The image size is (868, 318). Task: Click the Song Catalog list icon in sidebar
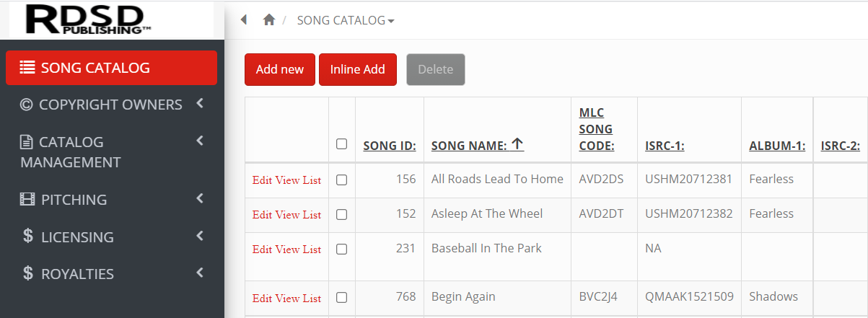(x=27, y=68)
